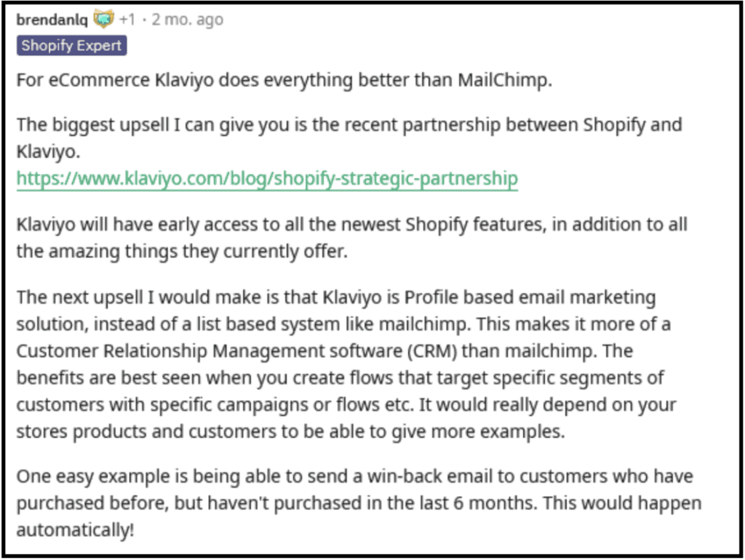Image resolution: width=745 pixels, height=560 pixels.
Task: Click the paragraph starting "The biggest upsell"
Action: [349, 124]
